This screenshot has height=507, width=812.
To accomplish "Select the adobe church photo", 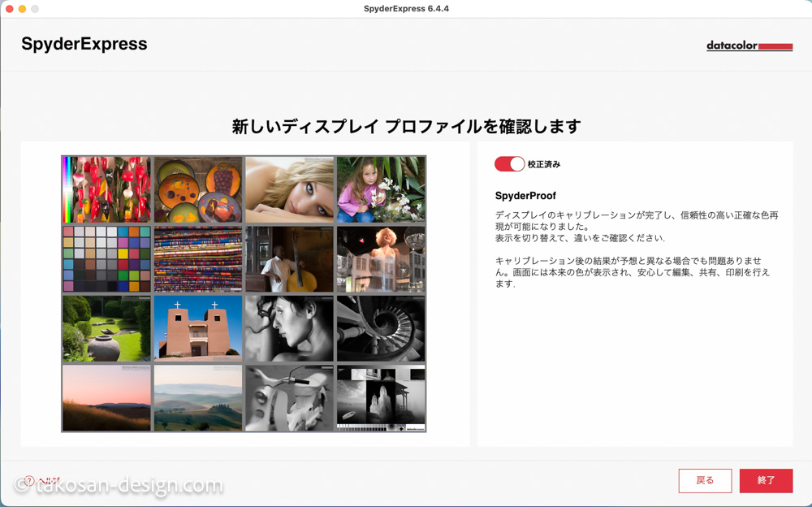I will (198, 328).
